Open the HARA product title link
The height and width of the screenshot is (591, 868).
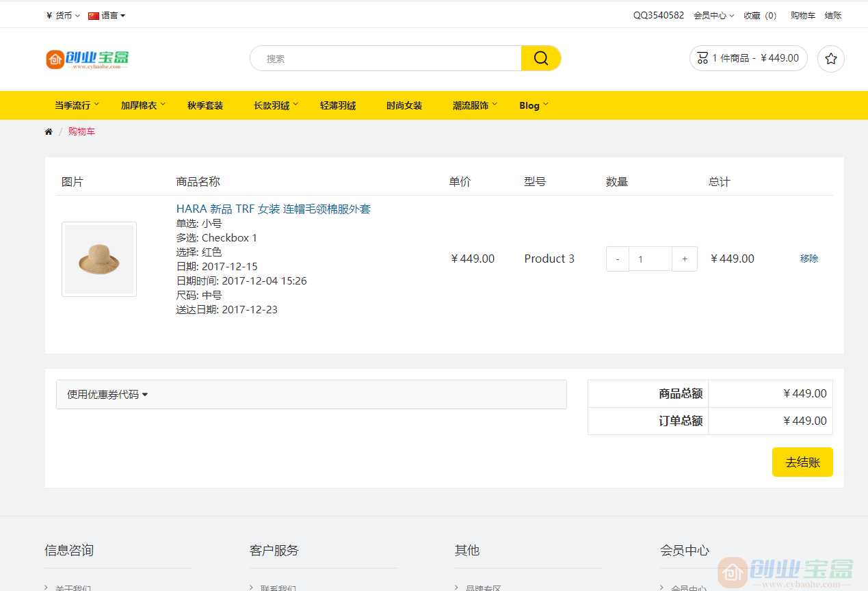pyautogui.click(x=274, y=209)
